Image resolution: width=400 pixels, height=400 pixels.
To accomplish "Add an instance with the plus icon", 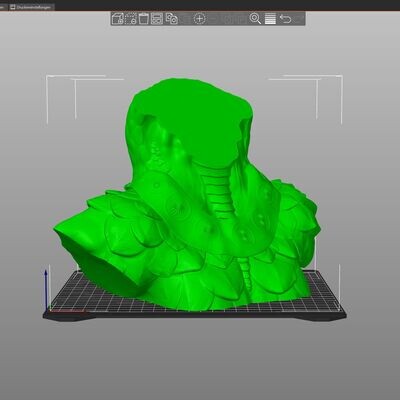I will pos(199,19).
